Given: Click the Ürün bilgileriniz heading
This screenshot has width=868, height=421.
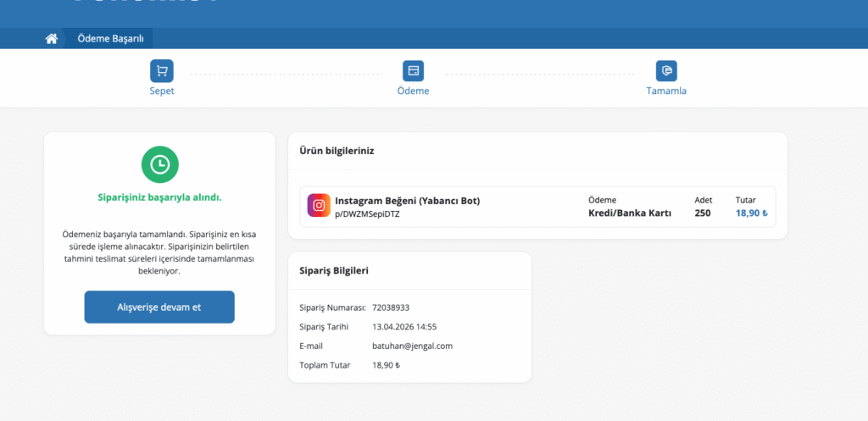Looking at the screenshot, I should coord(337,151).
